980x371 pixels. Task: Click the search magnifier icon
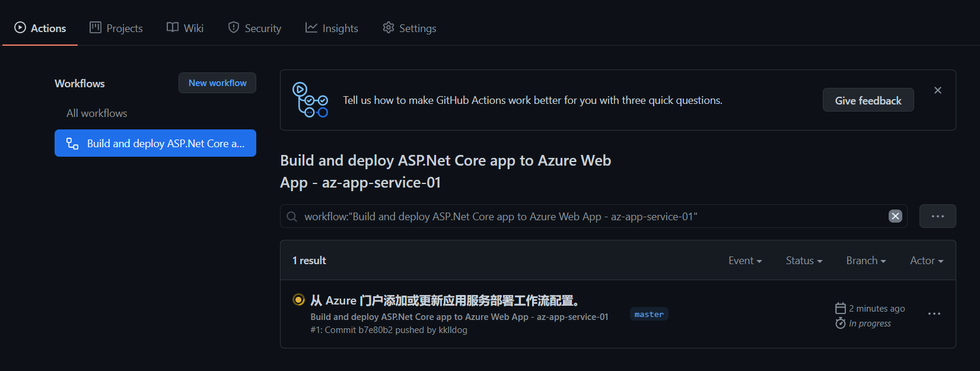tap(292, 217)
